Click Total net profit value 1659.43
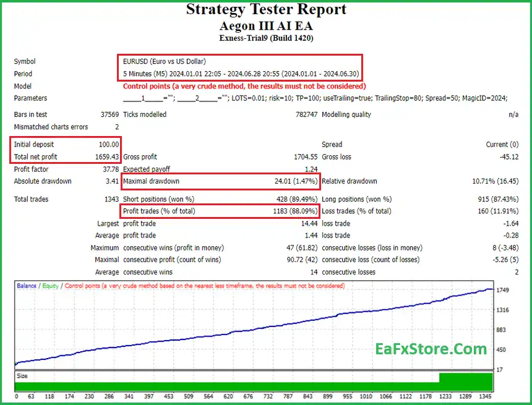The image size is (532, 405). (107, 157)
